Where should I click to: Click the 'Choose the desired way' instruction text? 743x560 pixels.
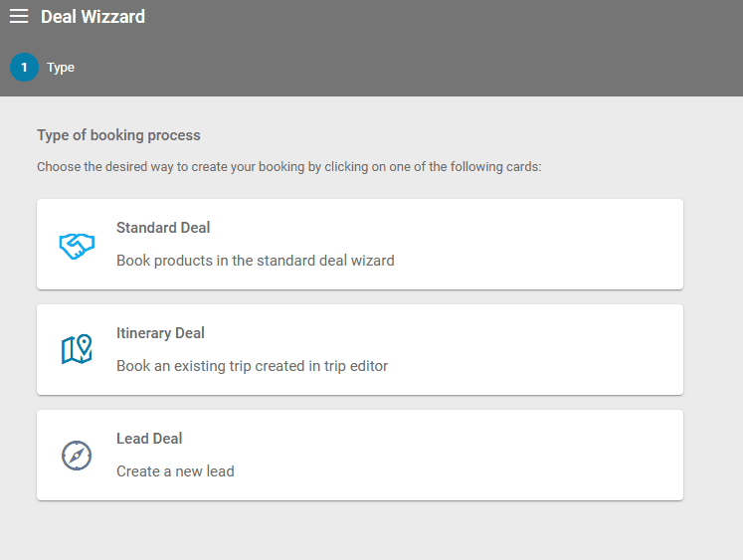288,167
